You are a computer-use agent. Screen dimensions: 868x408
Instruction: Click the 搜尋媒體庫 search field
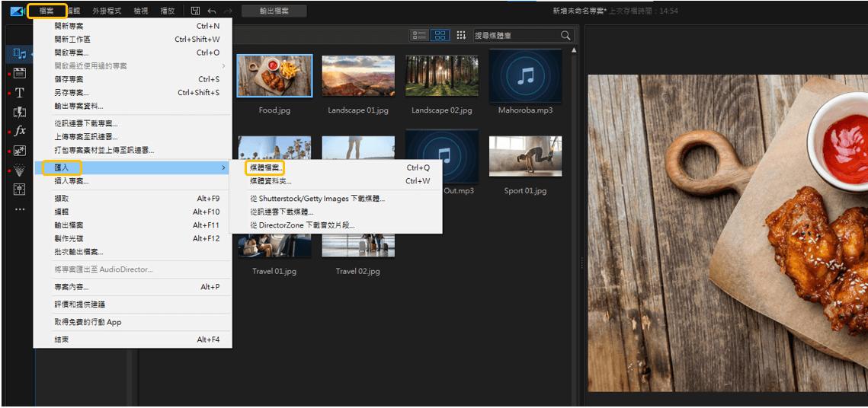pyautogui.click(x=516, y=35)
